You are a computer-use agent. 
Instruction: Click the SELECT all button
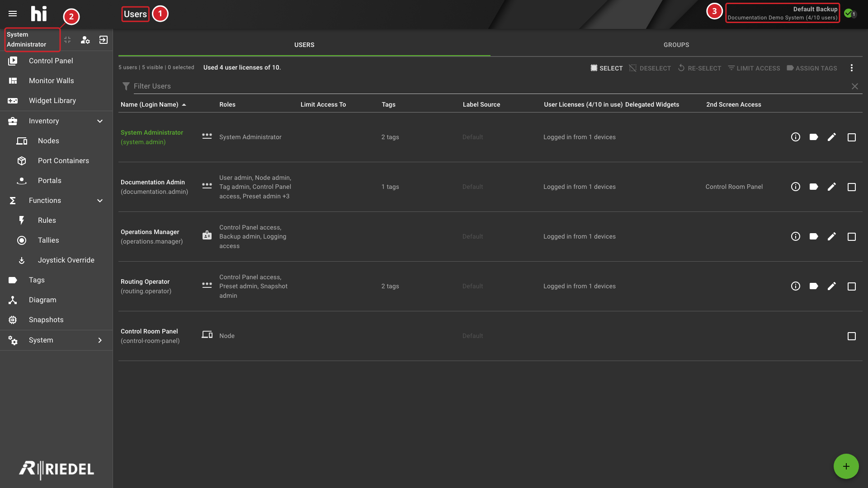click(x=606, y=68)
